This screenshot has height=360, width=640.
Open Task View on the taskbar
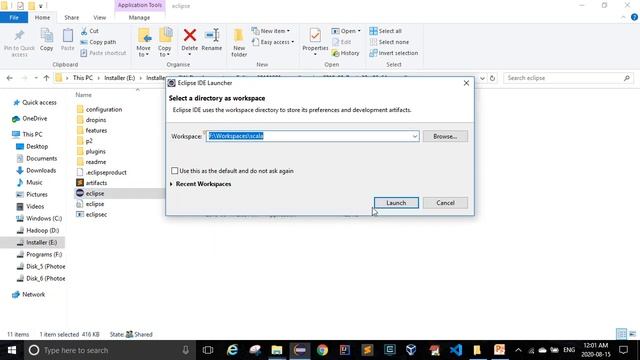(208, 350)
